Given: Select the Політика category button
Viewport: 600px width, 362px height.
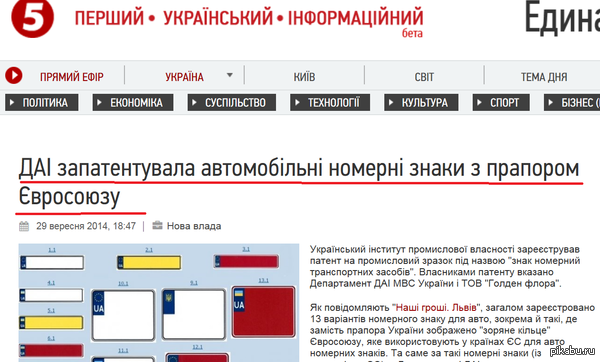Looking at the screenshot, I should pos(42,103).
